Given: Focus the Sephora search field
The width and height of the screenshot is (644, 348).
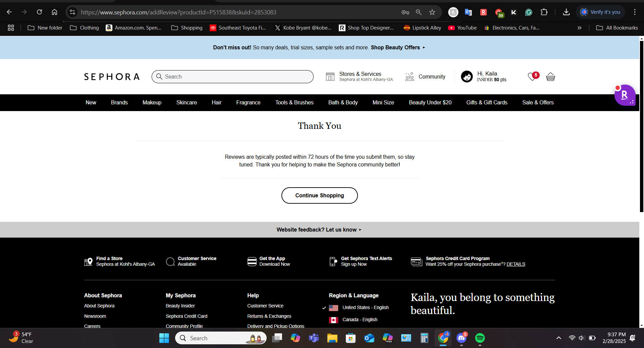Looking at the screenshot, I should click(235, 77).
